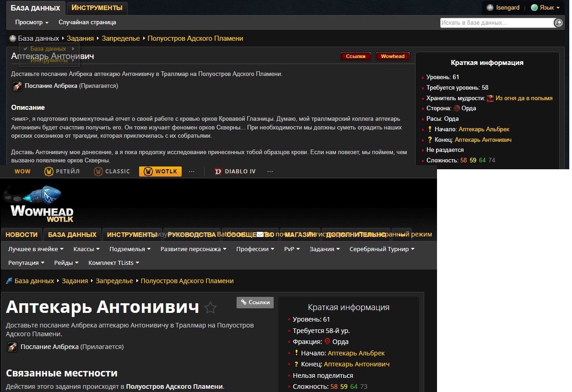Screen dimensions: 572x392
Task: Click the Wowhead WOTLK logo
Action: tap(38, 204)
